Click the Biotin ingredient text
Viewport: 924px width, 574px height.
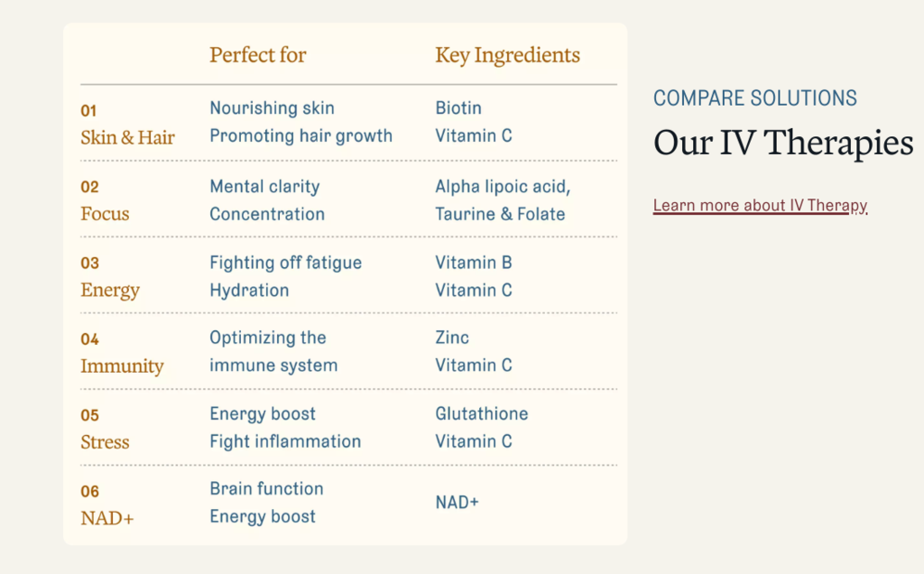pos(458,108)
